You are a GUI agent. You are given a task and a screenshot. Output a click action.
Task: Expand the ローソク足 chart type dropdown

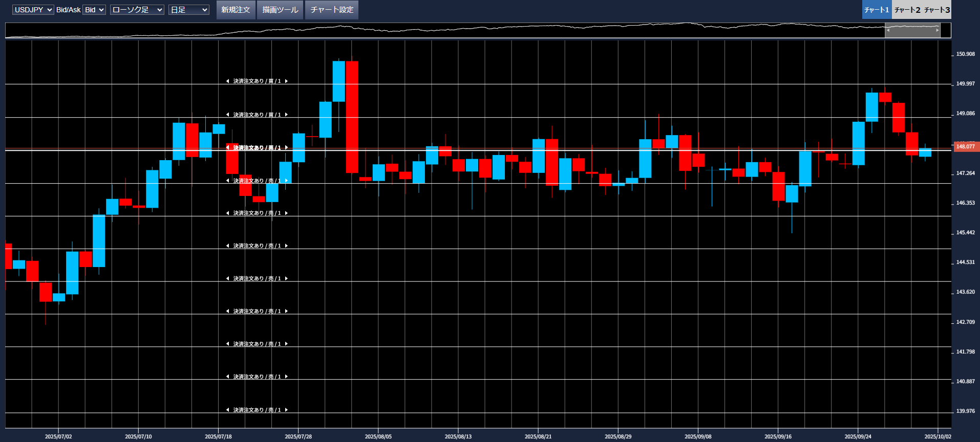coord(137,10)
